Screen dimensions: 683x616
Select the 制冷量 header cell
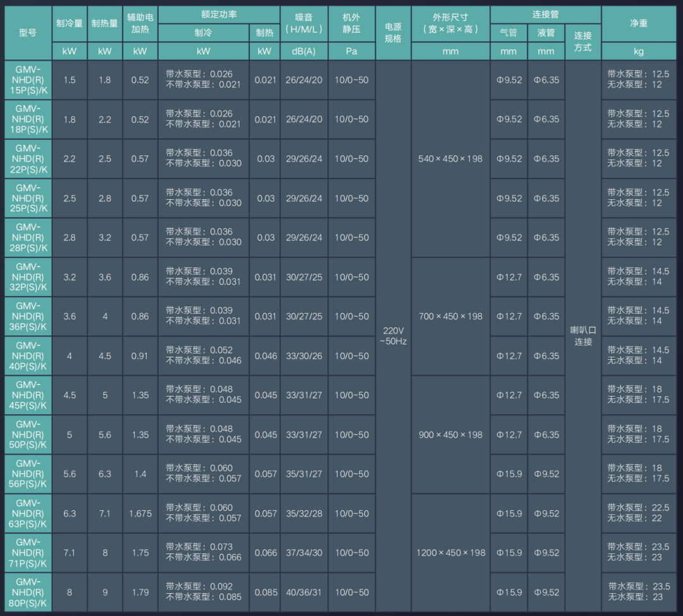click(70, 24)
